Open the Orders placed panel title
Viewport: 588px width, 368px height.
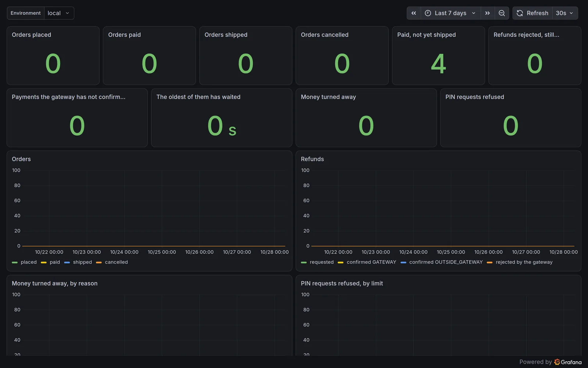pyautogui.click(x=31, y=35)
